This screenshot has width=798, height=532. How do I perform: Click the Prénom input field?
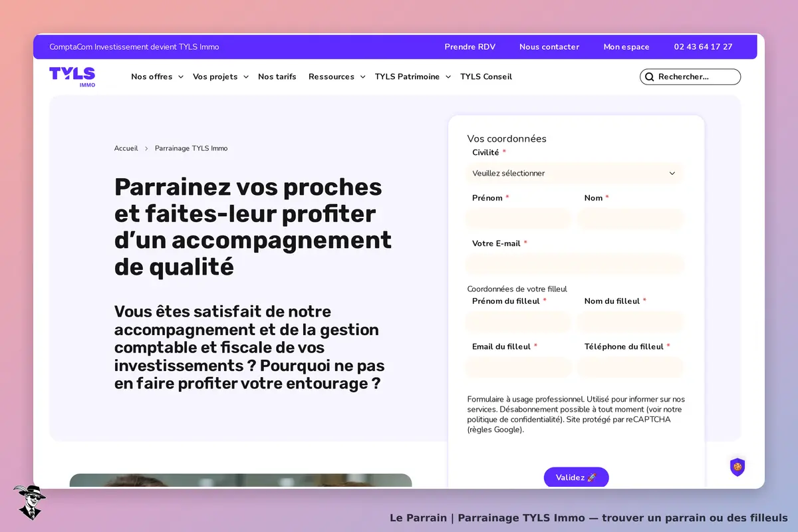518,219
